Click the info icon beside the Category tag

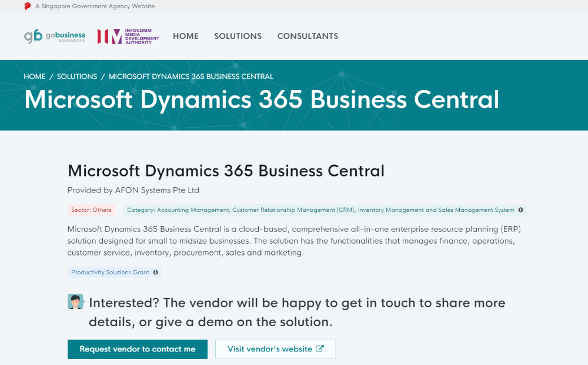pos(520,210)
